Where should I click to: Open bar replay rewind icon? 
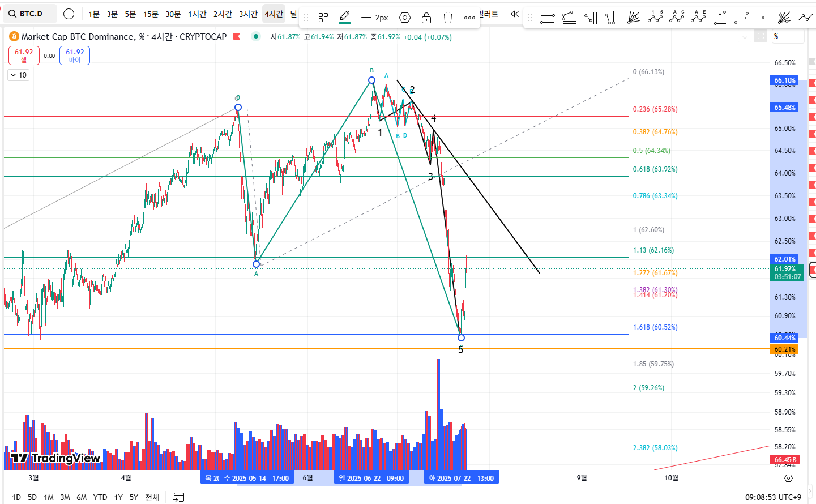515,14
